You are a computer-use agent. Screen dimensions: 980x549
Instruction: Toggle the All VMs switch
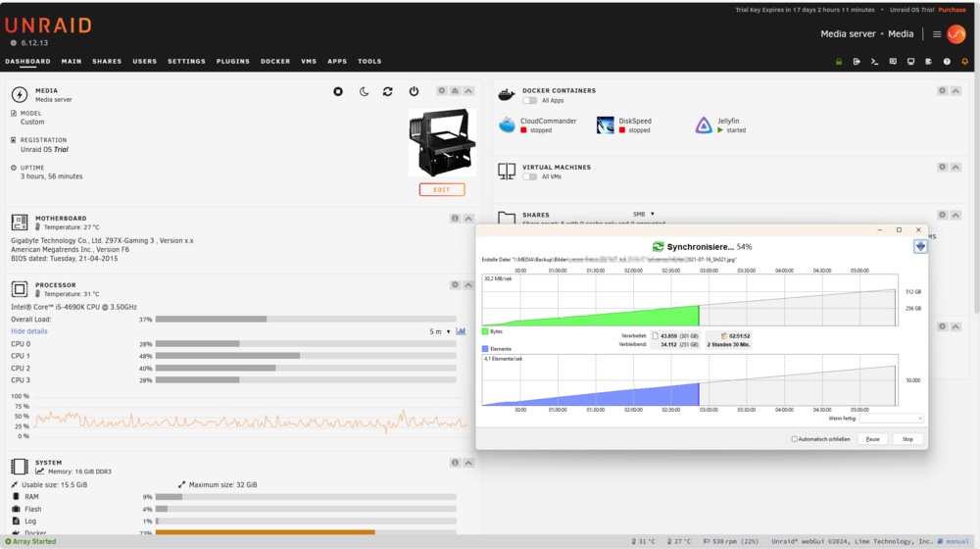[530, 176]
